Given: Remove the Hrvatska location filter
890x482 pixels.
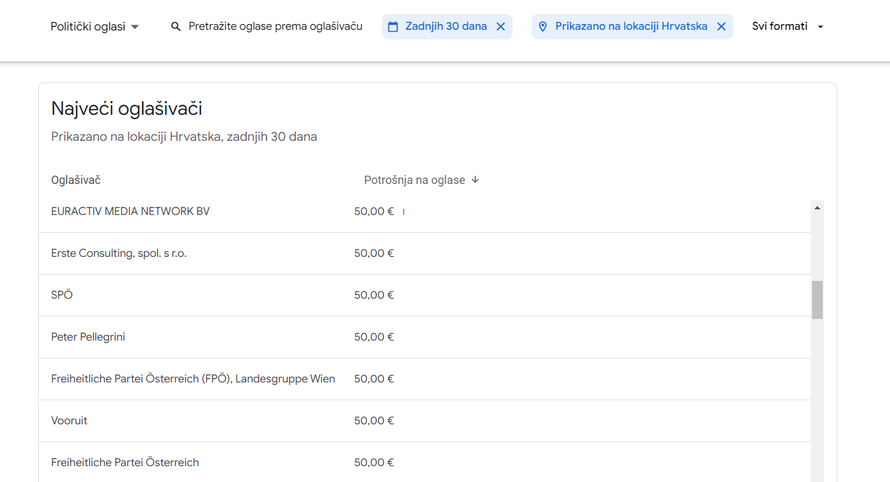Looking at the screenshot, I should (721, 27).
